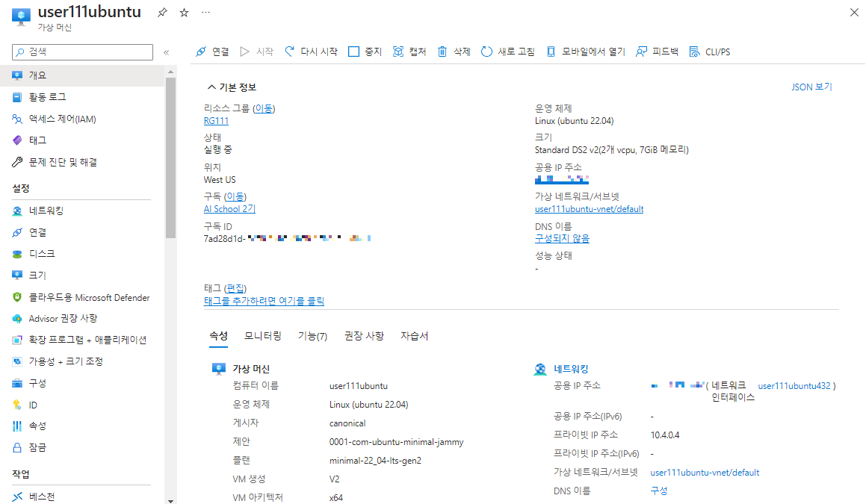Switch to the 기능(7) tab
This screenshot has height=504, width=866.
coord(312,336)
